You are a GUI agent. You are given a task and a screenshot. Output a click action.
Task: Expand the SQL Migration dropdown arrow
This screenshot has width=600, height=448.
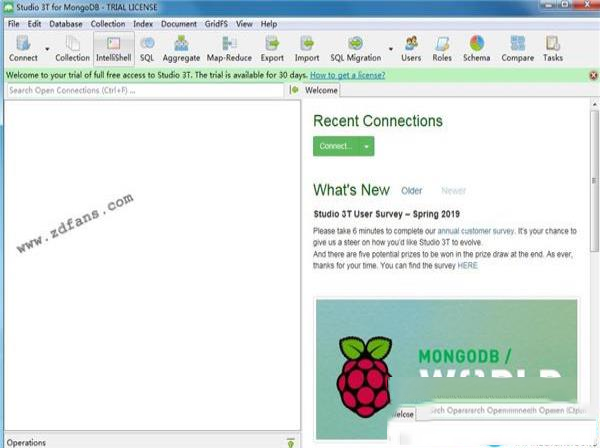391,49
